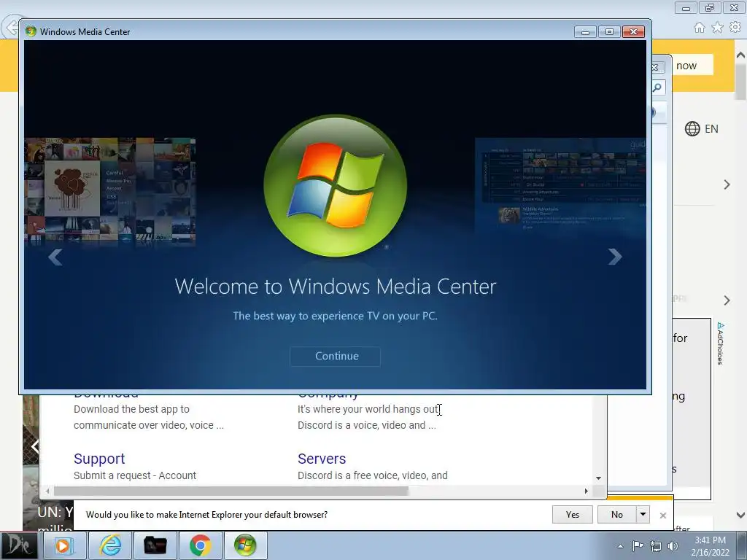Screen dimensions: 747x560
Task: Click the scroll right arrow of horizontal scrollbar
Action: 587,491
